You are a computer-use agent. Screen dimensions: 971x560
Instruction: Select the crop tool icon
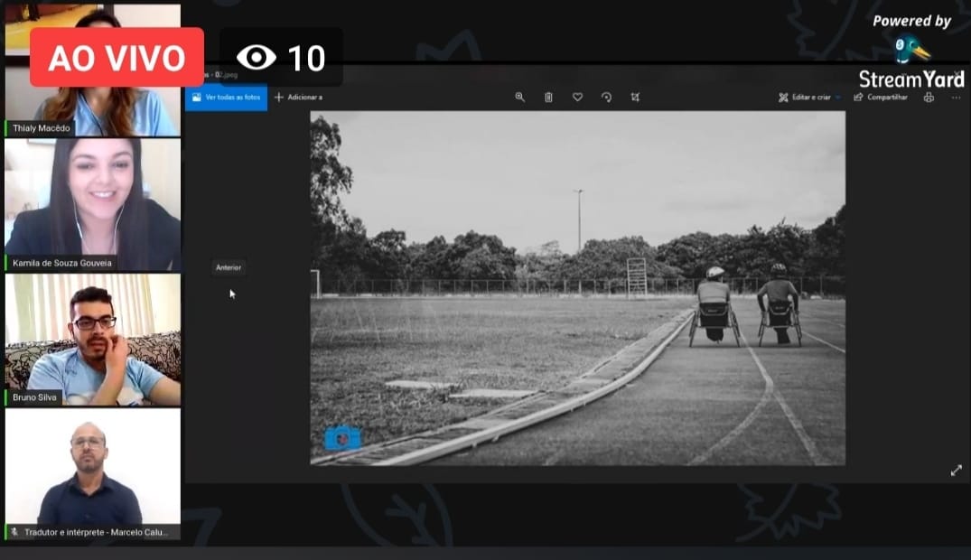(635, 98)
